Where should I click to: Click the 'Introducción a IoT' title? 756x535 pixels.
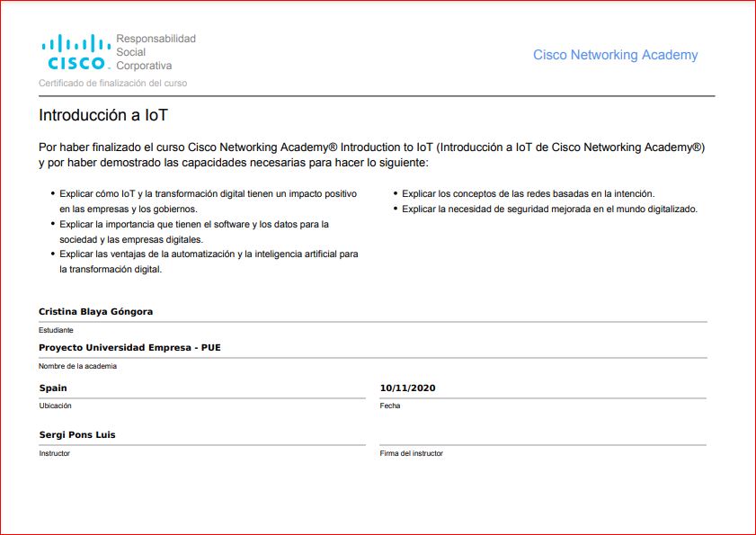[103, 115]
